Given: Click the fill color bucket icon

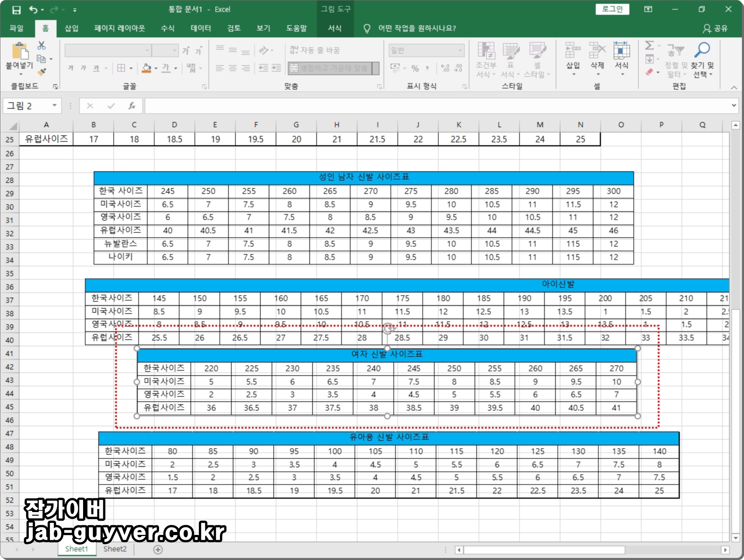Looking at the screenshot, I should pos(146,68).
